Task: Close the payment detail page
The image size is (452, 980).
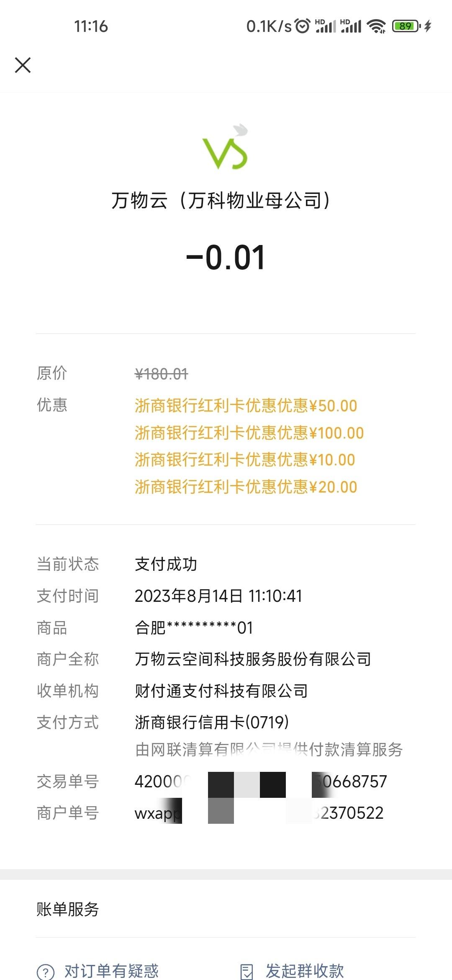Action: pos(23,65)
